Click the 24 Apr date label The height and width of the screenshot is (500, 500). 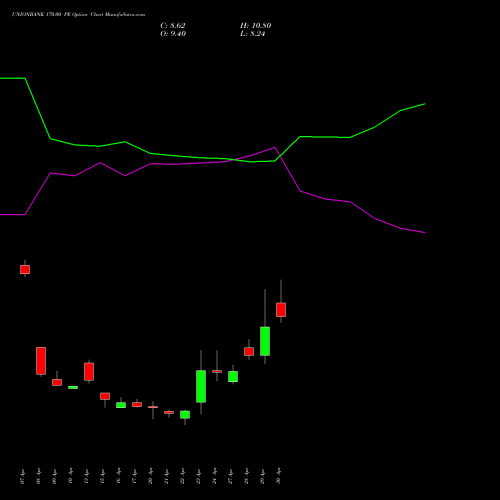[214, 476]
